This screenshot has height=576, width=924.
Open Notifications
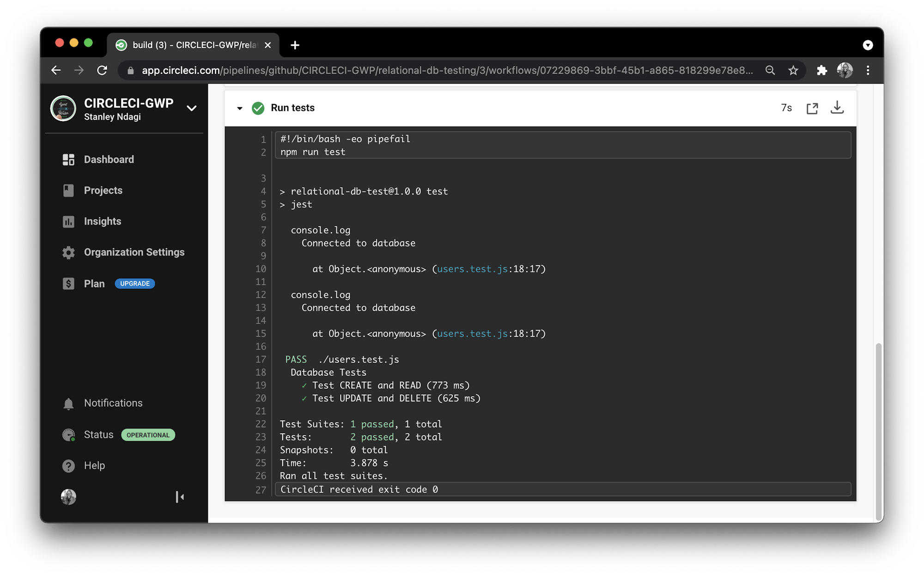pos(113,403)
